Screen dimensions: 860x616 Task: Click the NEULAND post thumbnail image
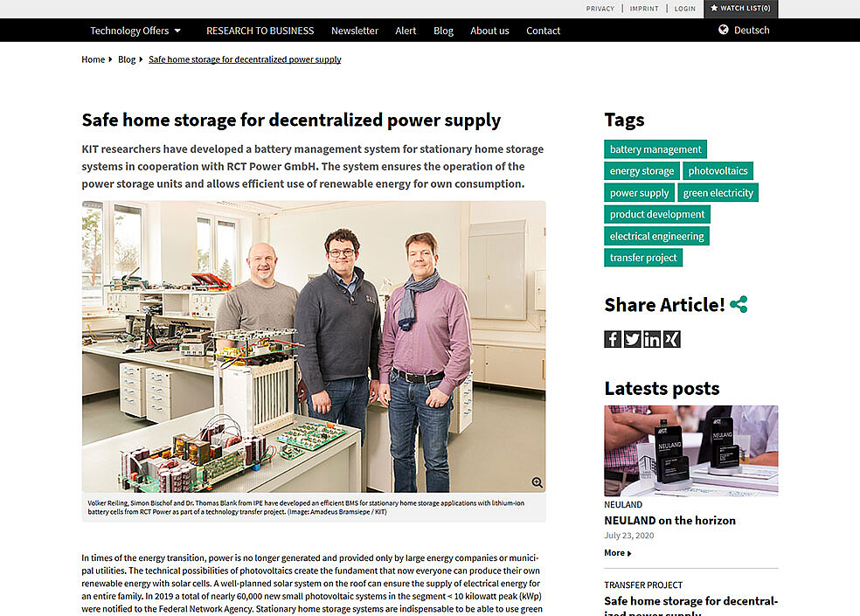click(x=690, y=450)
